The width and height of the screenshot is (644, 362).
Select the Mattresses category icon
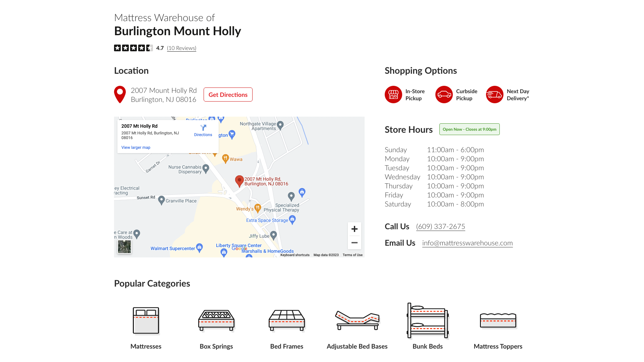pos(146,320)
